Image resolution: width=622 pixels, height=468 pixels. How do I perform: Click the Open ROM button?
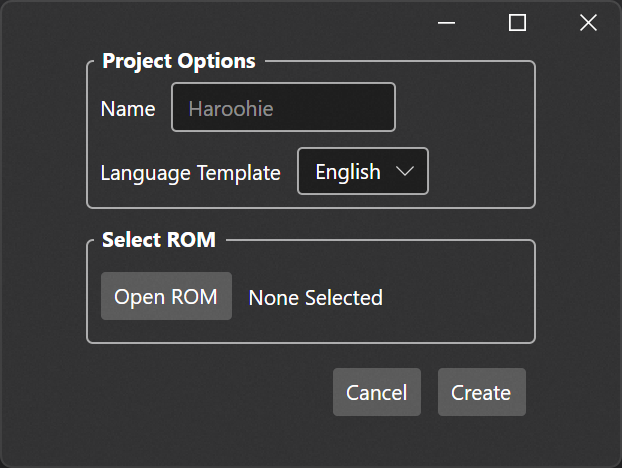[166, 296]
